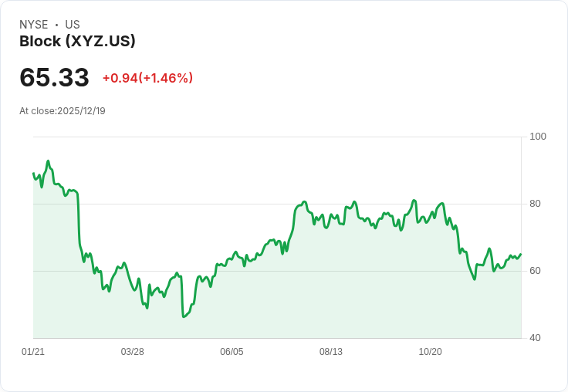
Task: Click the US market label
Action: click(73, 25)
